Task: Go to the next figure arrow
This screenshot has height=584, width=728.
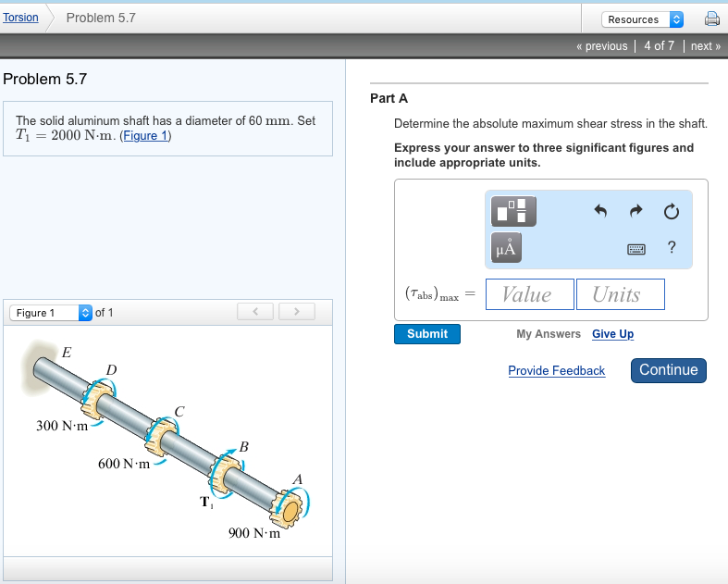Action: point(297,311)
